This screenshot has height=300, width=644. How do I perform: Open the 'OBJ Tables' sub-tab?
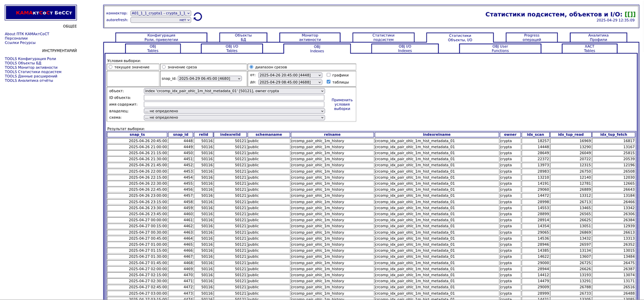(x=152, y=48)
